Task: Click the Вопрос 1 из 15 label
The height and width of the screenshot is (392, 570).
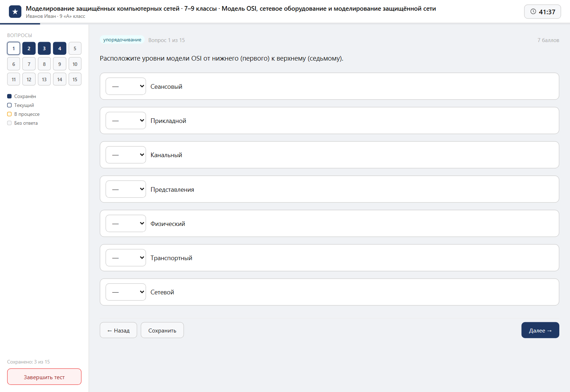Action: (x=166, y=40)
